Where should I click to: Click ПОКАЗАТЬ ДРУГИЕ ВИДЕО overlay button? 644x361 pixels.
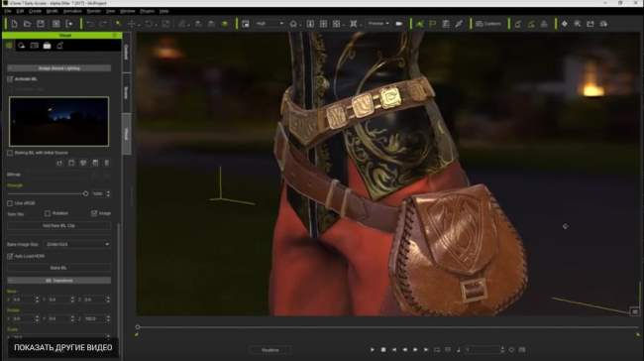point(63,348)
